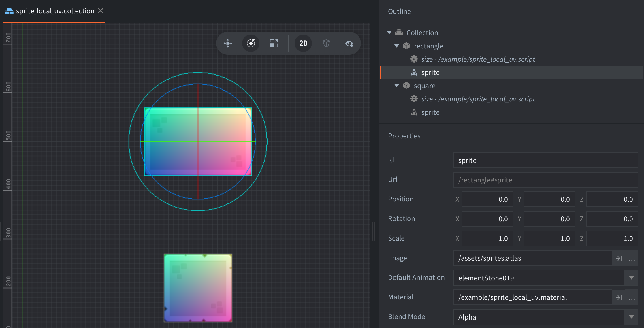644x328 pixels.
Task: Close the sprite_local_uv.collection tab
Action: 101,11
